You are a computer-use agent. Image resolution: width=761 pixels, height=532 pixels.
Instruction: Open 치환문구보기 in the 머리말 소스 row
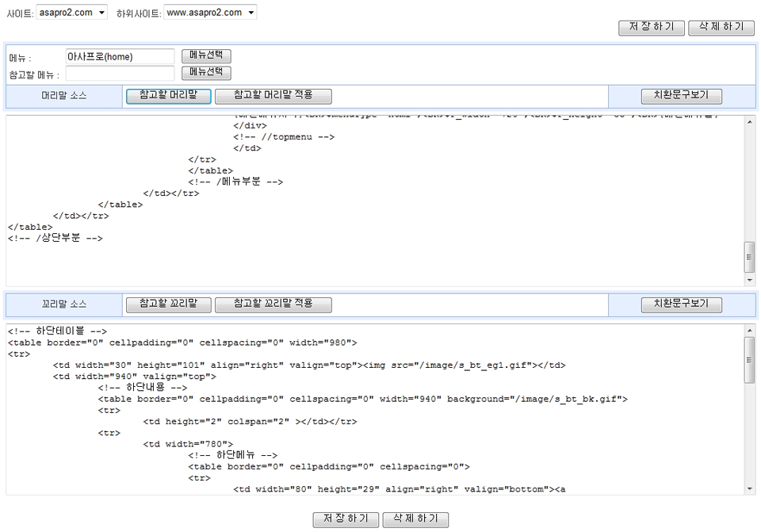(x=681, y=96)
